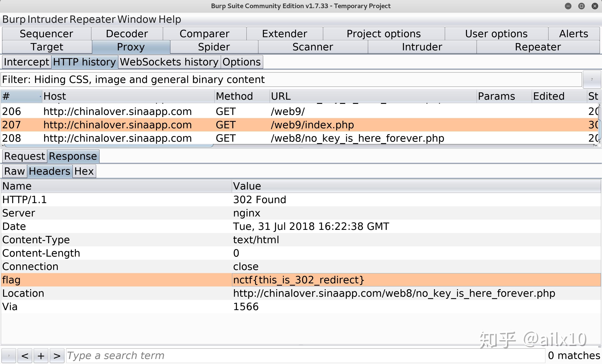Click the search help button at bottom left

coord(9,356)
